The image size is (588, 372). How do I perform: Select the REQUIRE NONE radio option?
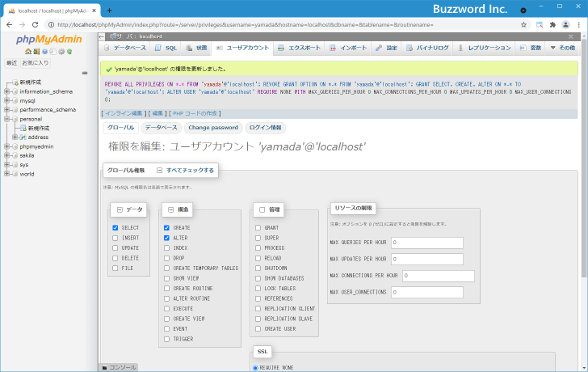[256, 368]
